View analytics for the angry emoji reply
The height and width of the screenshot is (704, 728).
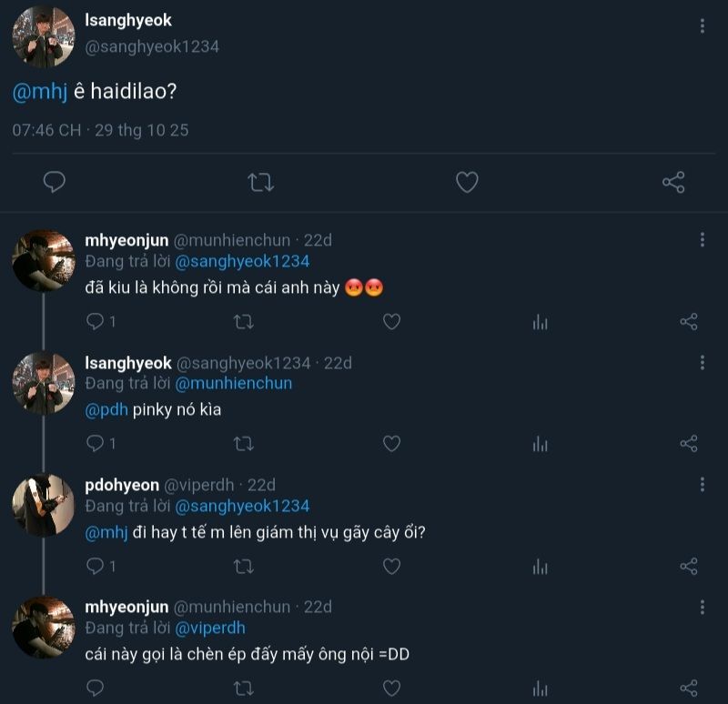click(541, 321)
